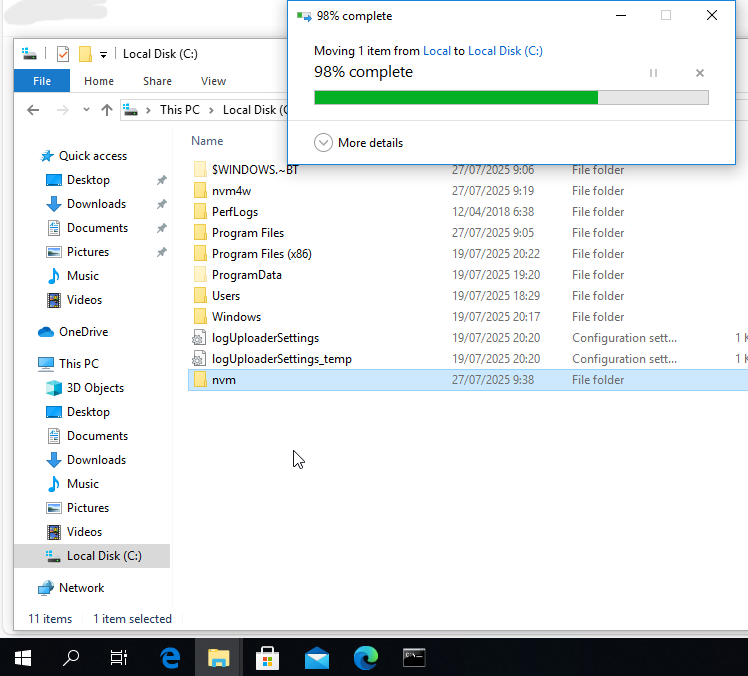Sort files by Name column header
The width and height of the screenshot is (748, 676).
point(207,141)
